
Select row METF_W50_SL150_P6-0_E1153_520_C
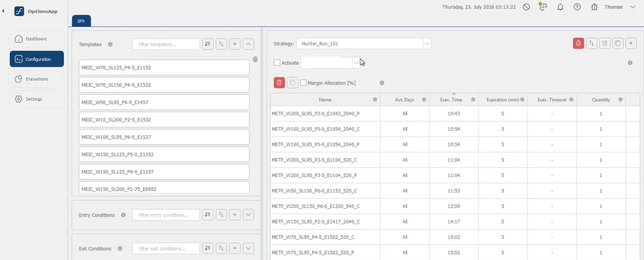coord(455,191)
